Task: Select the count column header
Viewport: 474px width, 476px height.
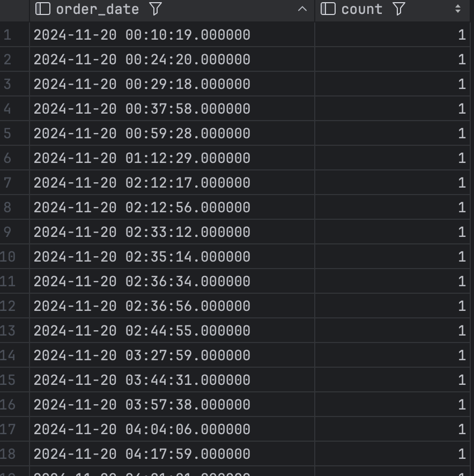Action: (x=392, y=10)
